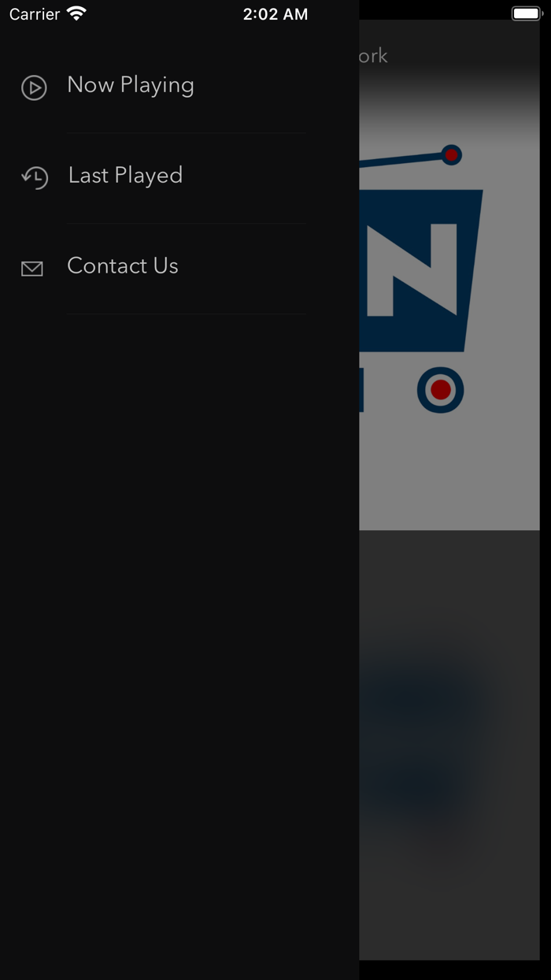Click the divider line beneath Last Played

187,224
